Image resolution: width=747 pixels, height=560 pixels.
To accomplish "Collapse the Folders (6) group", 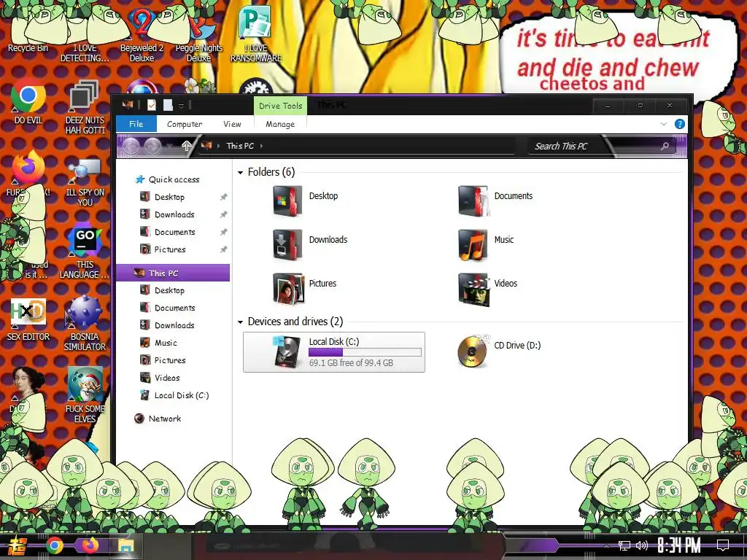I will [x=240, y=173].
